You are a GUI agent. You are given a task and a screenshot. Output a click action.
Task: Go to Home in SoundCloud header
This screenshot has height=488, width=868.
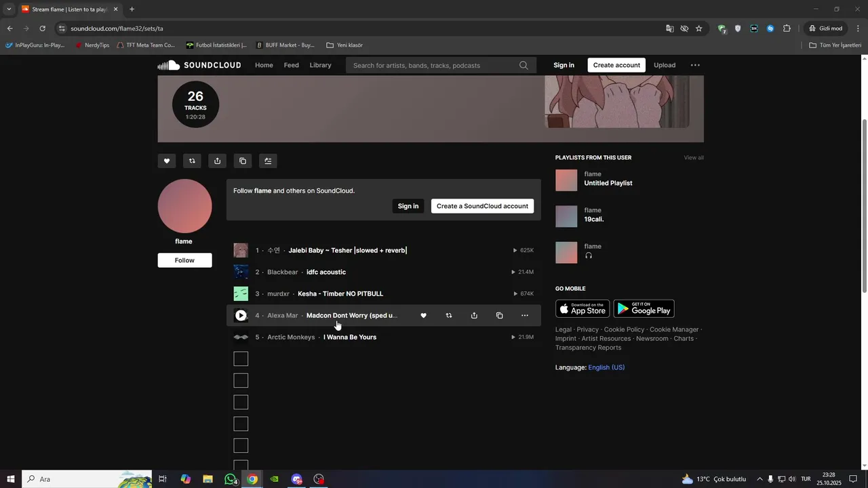[264, 65]
